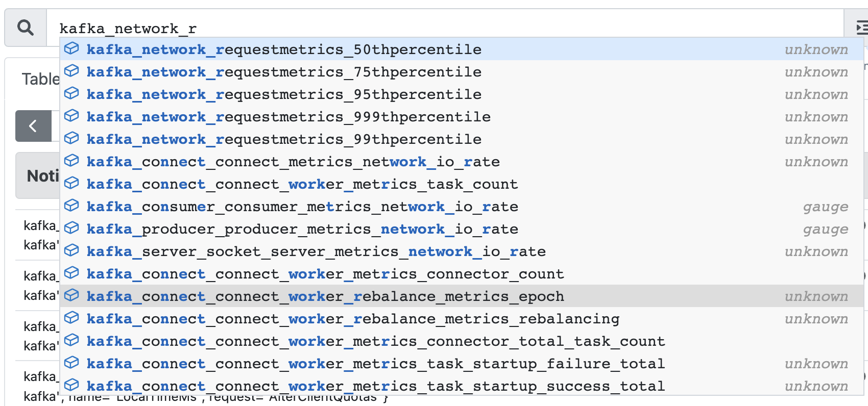Select the kafka_network_requestmetrics_95thpercentile suggestion
Screen dimensions: 868x406
462,94
